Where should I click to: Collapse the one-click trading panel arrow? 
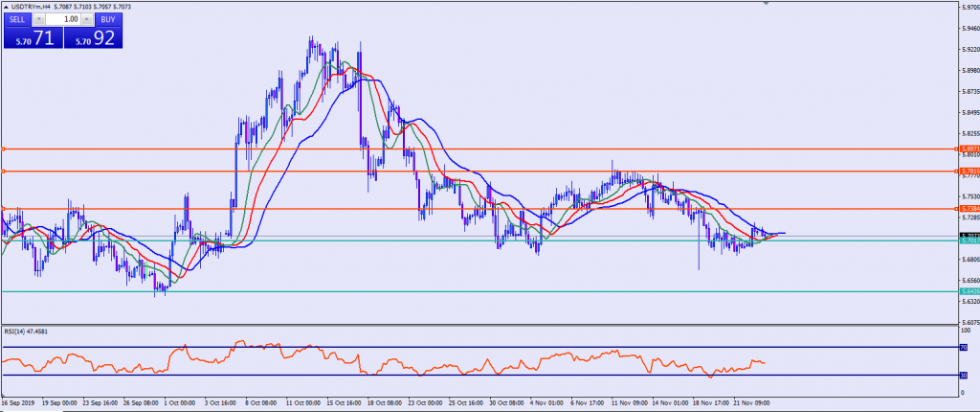click(6, 8)
